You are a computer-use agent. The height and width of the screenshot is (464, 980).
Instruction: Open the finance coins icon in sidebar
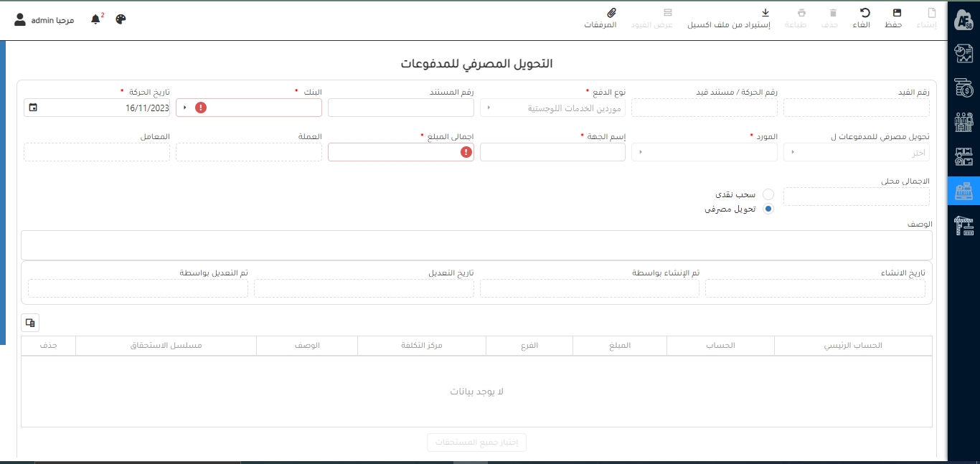point(963,88)
